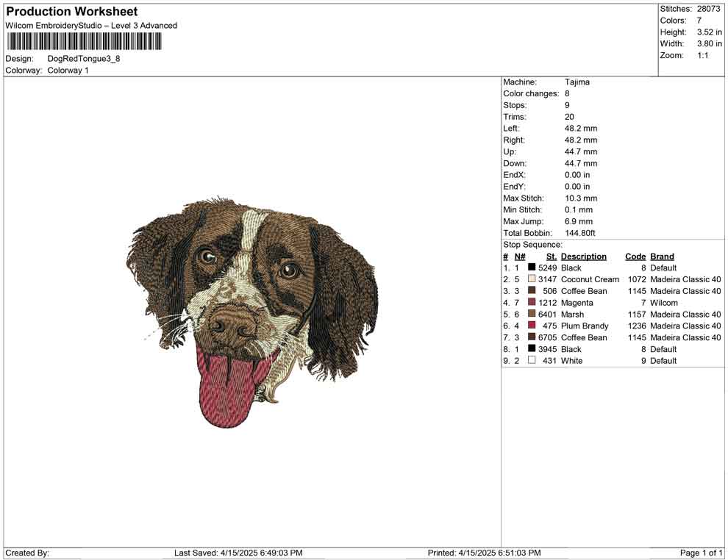Click the 'Coconut Cream' description text

[590, 279]
